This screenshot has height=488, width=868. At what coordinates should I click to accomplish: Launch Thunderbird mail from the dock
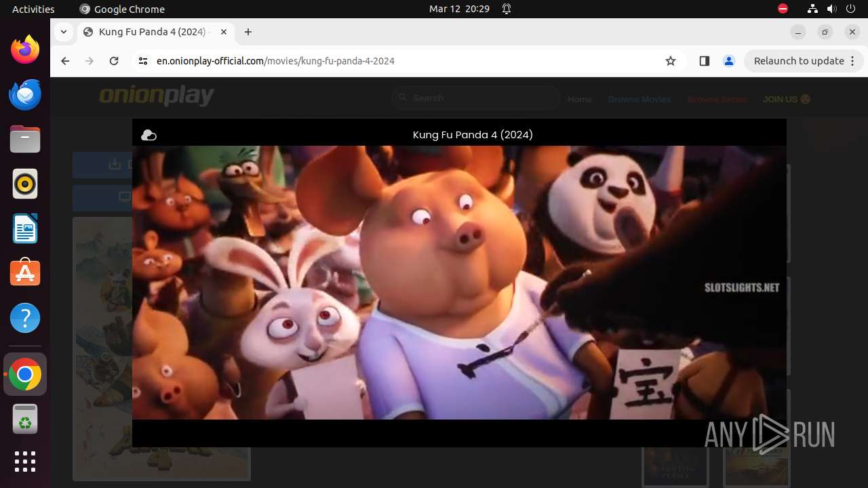(25, 94)
